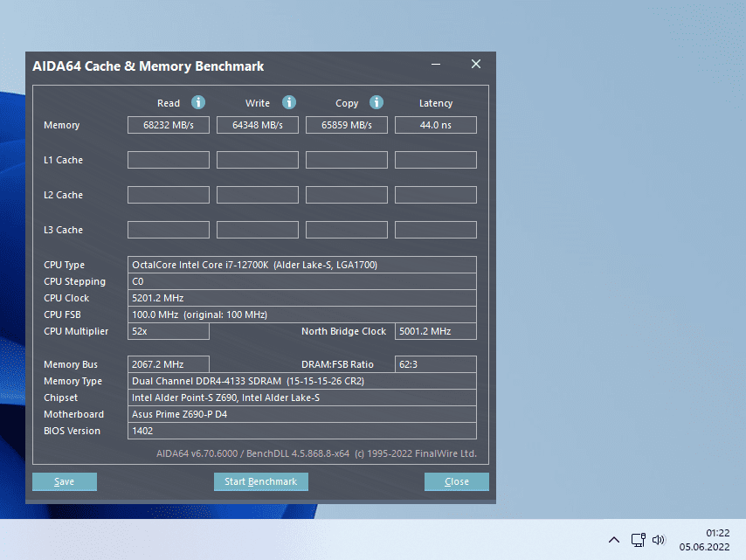Click the empty L1 Cache copy field
Viewport: 746px width, 560px height.
[346, 160]
